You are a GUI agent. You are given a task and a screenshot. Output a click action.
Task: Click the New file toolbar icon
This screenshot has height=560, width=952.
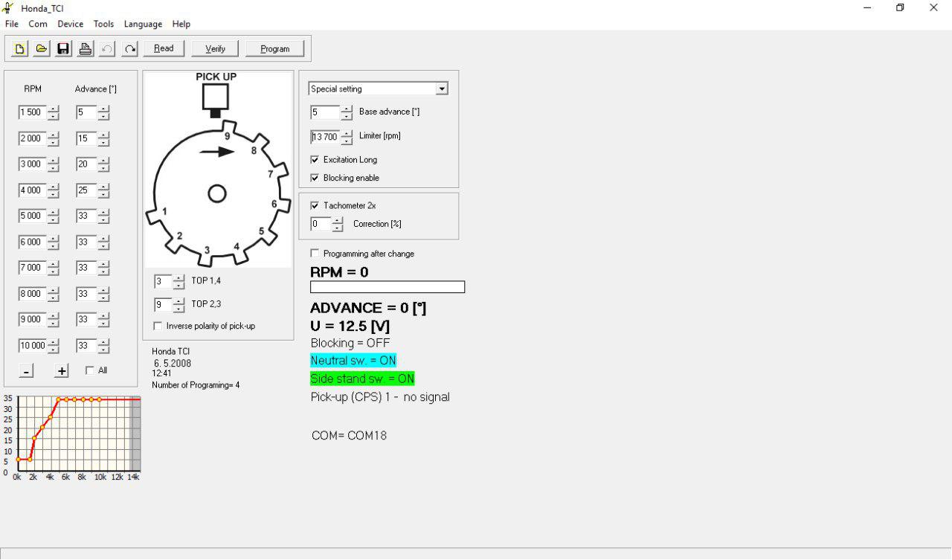[x=19, y=48]
